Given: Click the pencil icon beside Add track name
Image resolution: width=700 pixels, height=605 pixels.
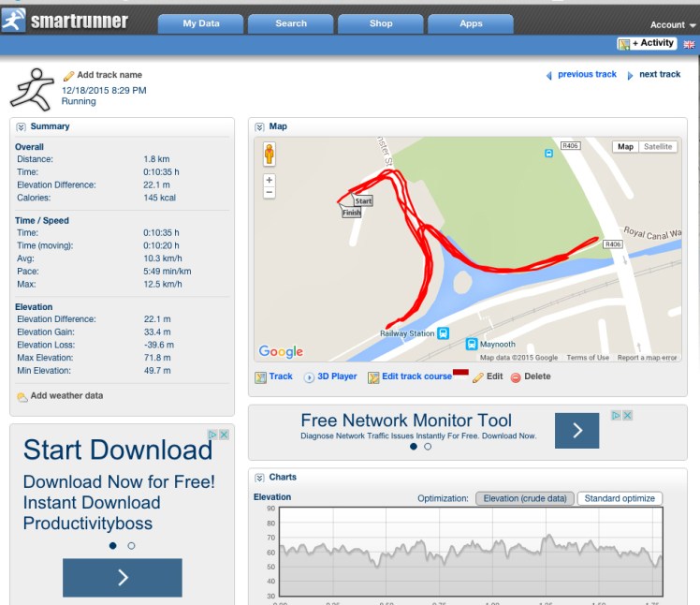Looking at the screenshot, I should 68,76.
